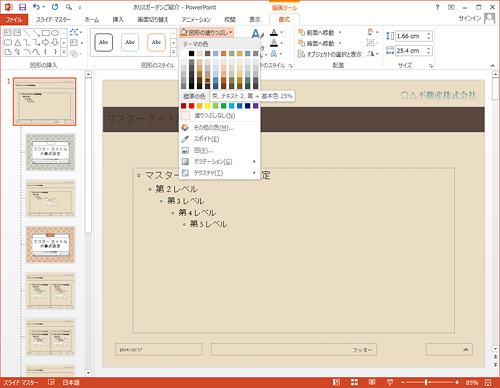Collapse the ribbon with the chevron
The width and height of the screenshot is (500, 388).
493,66
